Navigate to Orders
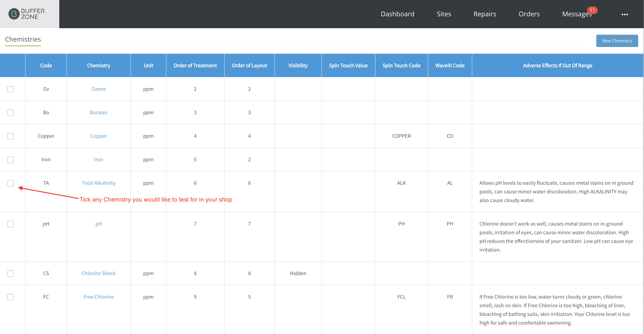Viewport: 644px width, 334px height. 529,14
